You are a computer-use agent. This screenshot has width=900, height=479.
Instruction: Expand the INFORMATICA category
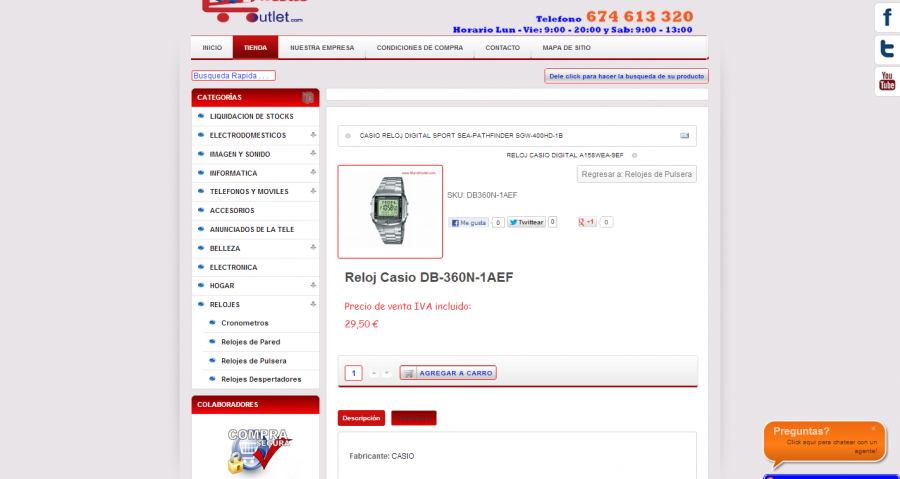(x=313, y=173)
